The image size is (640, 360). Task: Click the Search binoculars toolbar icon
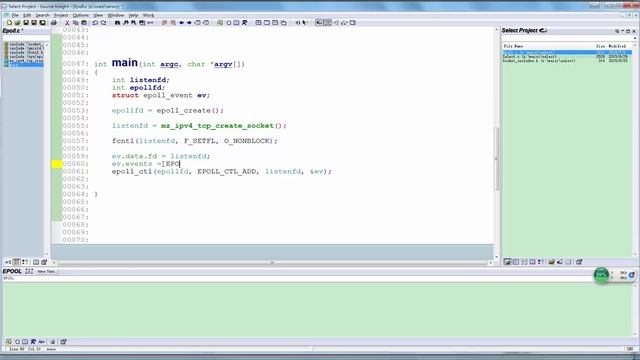click(x=117, y=23)
